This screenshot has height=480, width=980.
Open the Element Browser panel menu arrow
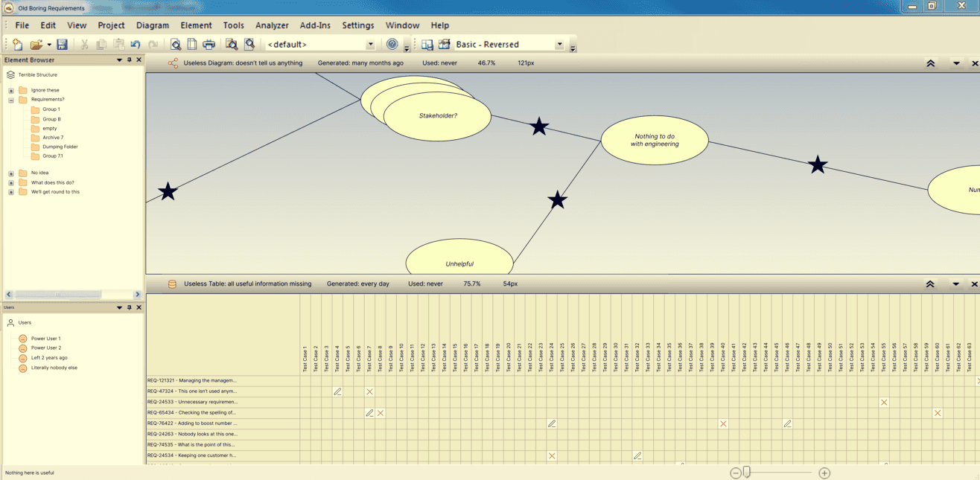coord(119,60)
